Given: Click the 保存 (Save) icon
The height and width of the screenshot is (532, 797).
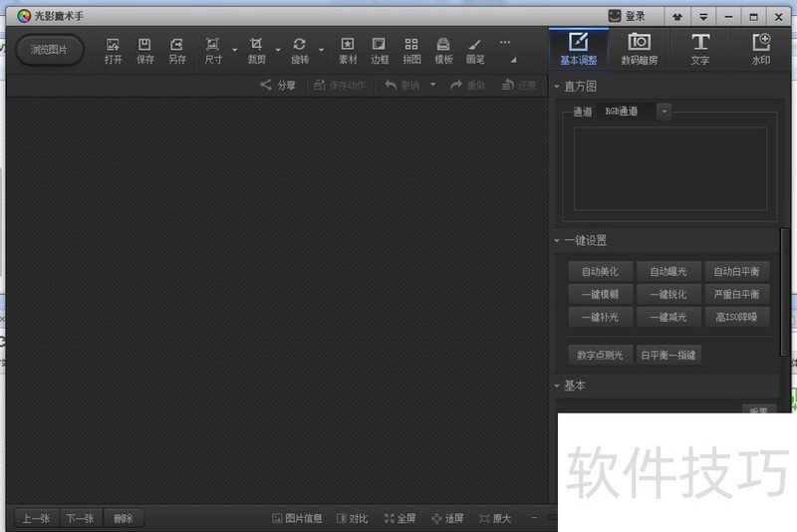Looking at the screenshot, I should point(144,50).
